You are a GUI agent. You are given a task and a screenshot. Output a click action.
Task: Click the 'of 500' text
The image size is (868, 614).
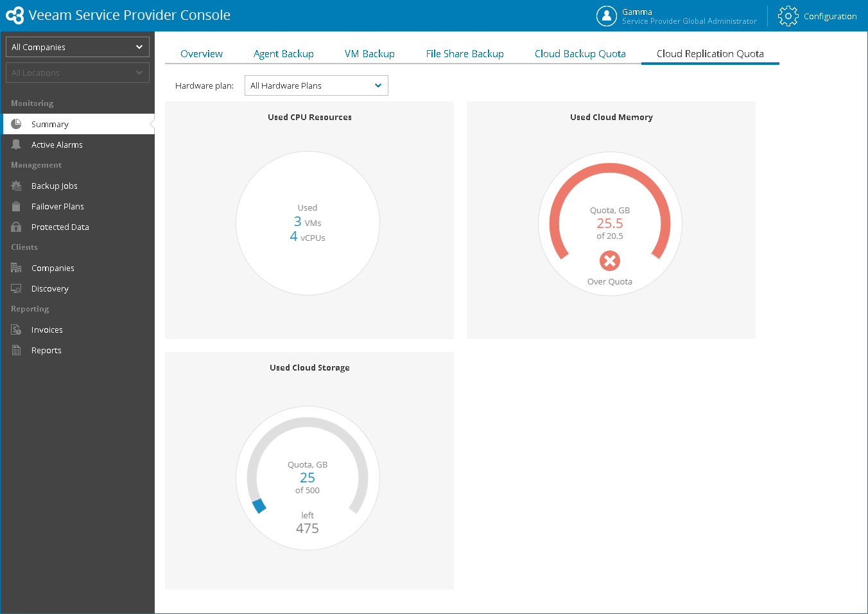pyautogui.click(x=308, y=491)
